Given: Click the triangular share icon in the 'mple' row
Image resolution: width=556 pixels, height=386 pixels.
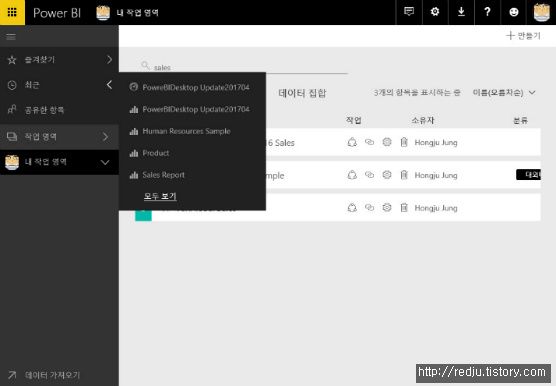Looking at the screenshot, I should click(x=352, y=175).
